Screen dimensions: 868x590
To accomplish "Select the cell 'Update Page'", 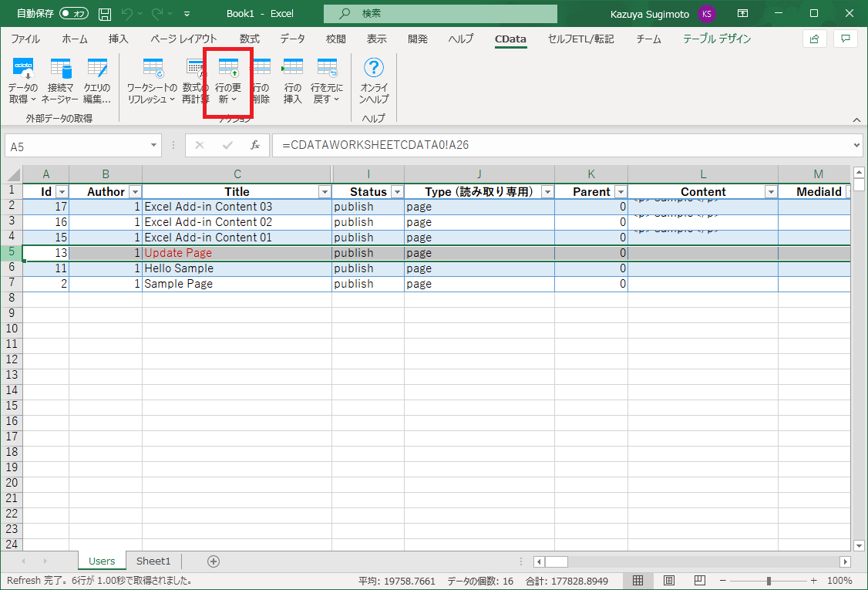I will click(x=237, y=253).
